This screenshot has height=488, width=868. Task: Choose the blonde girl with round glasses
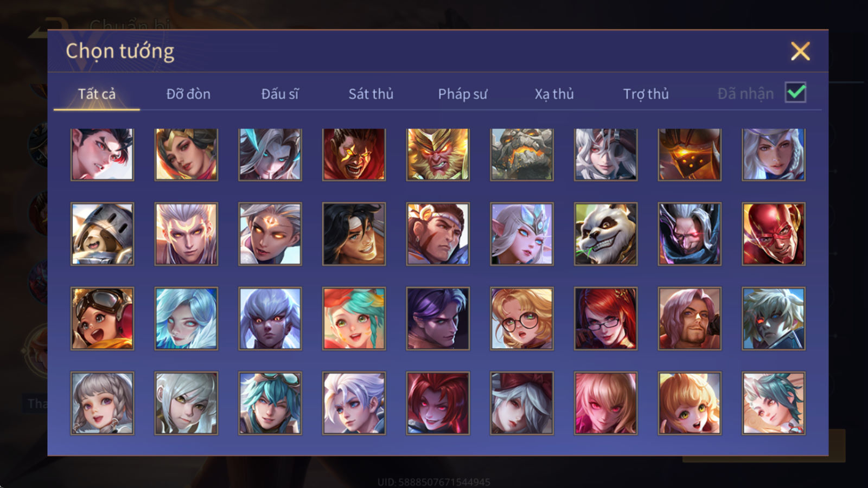click(522, 318)
